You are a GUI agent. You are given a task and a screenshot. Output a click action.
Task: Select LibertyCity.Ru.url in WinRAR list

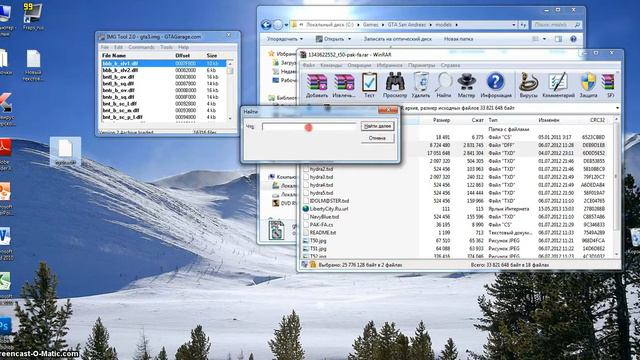[x=329, y=209]
